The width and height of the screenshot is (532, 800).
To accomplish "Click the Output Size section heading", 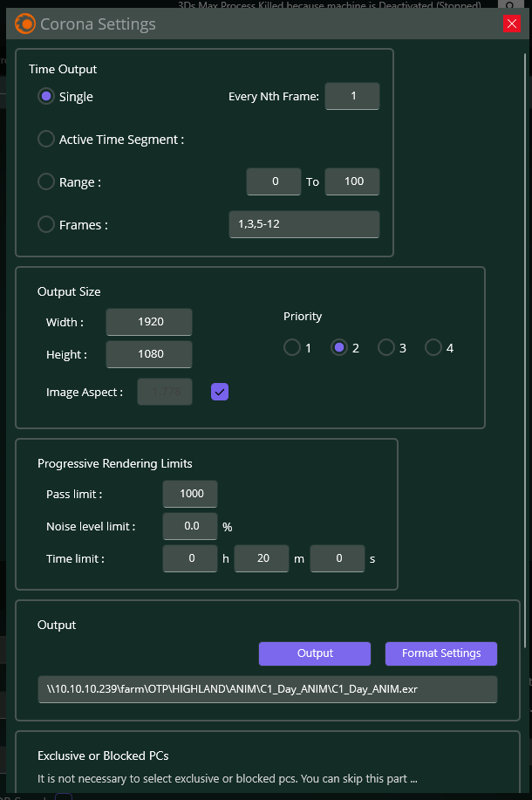I will pyautogui.click(x=69, y=292).
